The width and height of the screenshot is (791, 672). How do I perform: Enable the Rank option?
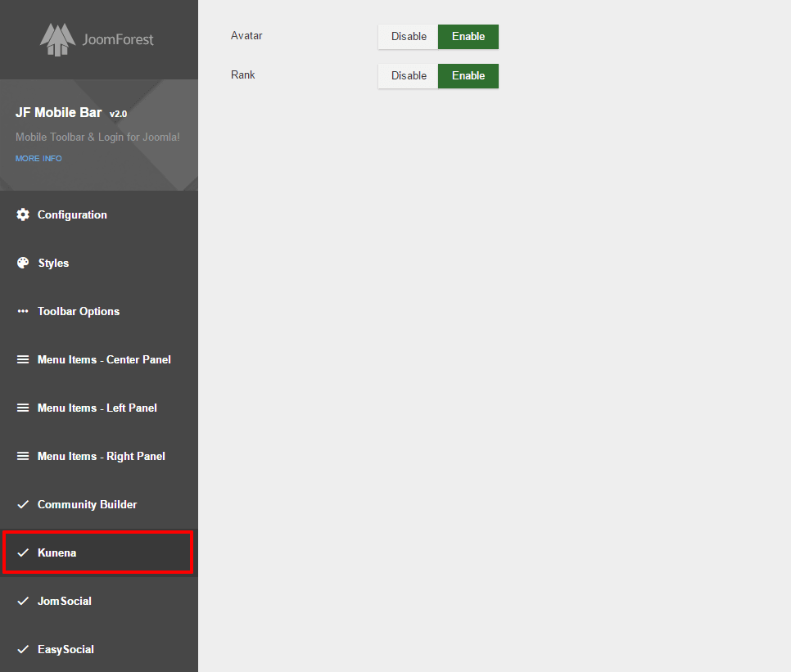[468, 76]
